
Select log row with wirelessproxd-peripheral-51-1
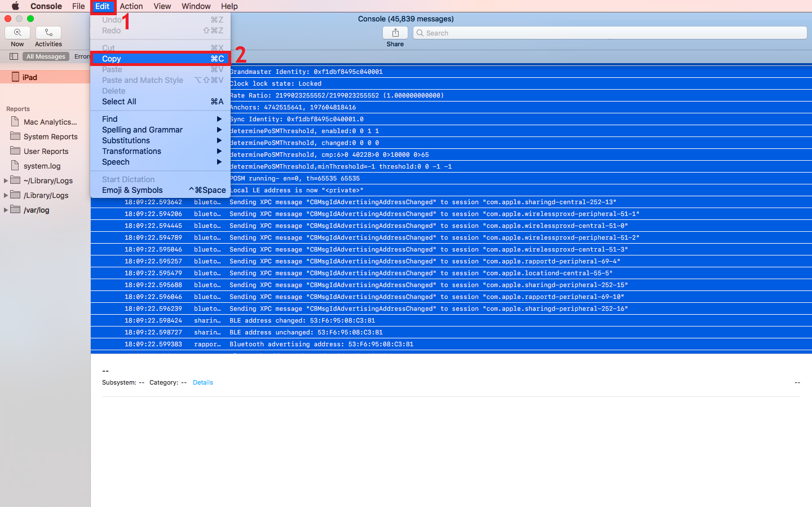[x=451, y=214]
